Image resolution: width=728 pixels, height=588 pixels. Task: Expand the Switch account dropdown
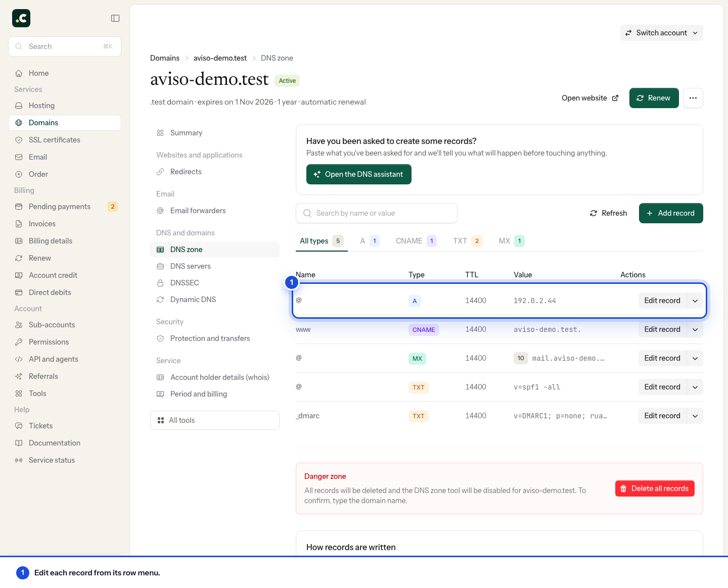click(x=662, y=33)
